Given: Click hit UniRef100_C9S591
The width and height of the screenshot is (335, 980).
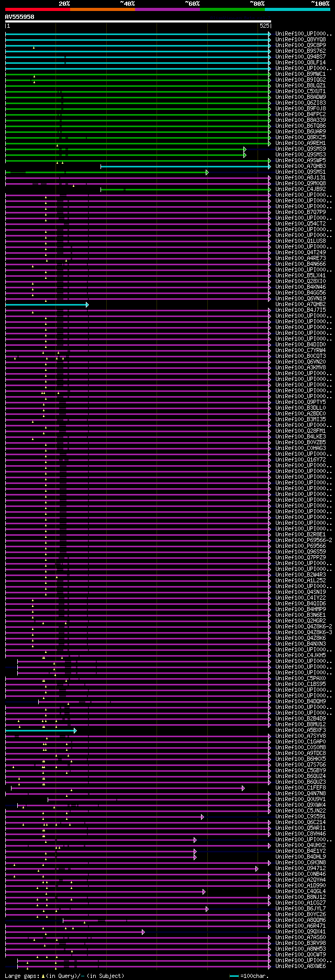Looking at the screenshot, I should pos(300,816).
